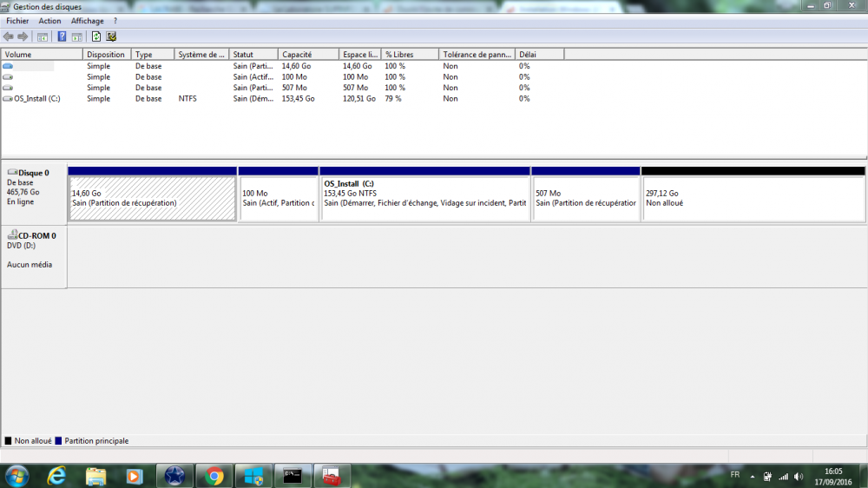Click the NTFS cell in the OS_Install row

click(187, 99)
